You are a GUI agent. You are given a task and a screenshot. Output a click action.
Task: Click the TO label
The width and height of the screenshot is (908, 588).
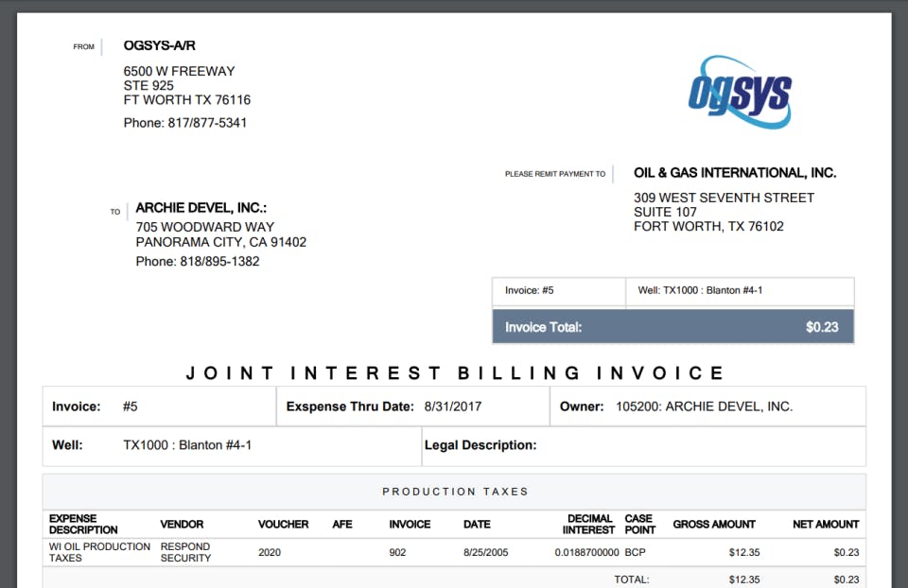point(115,212)
